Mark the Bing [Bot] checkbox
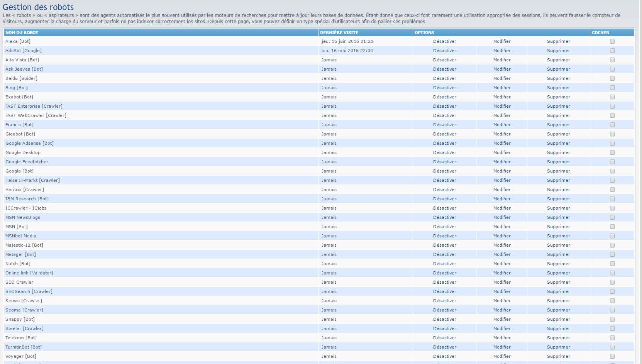Viewport: 642px width, 364px height. (612, 88)
